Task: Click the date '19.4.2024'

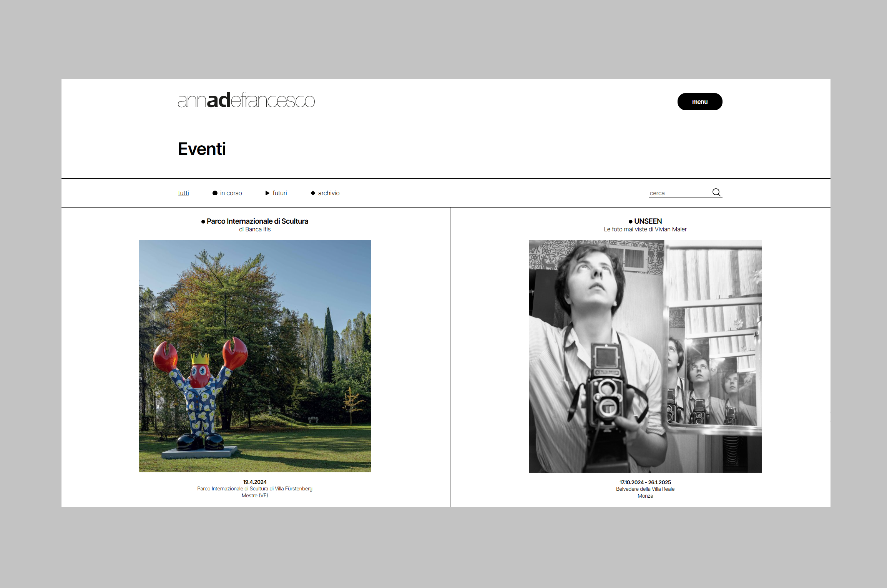Action: (x=255, y=482)
